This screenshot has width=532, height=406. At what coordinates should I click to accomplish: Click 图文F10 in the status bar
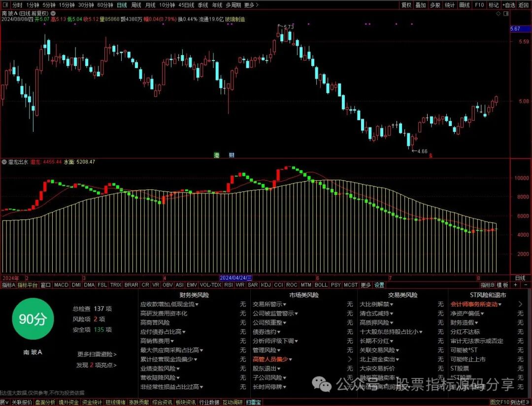(x=500, y=402)
